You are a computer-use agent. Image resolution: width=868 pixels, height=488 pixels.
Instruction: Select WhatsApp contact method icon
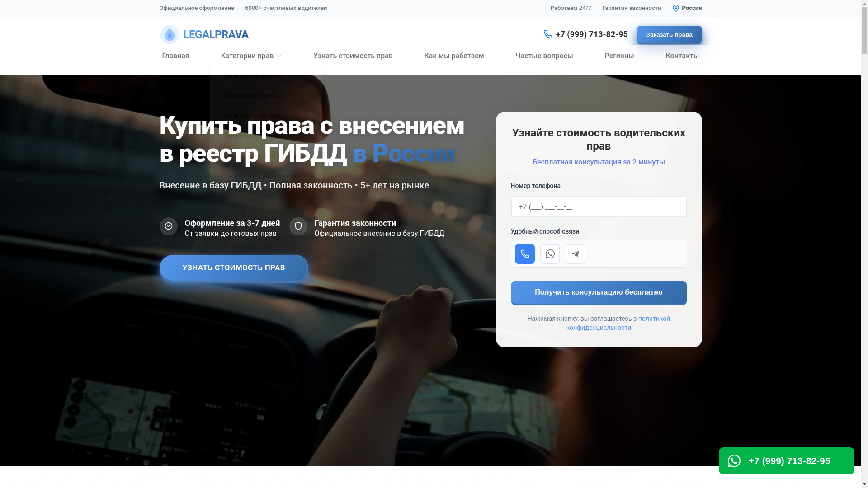pyautogui.click(x=550, y=254)
